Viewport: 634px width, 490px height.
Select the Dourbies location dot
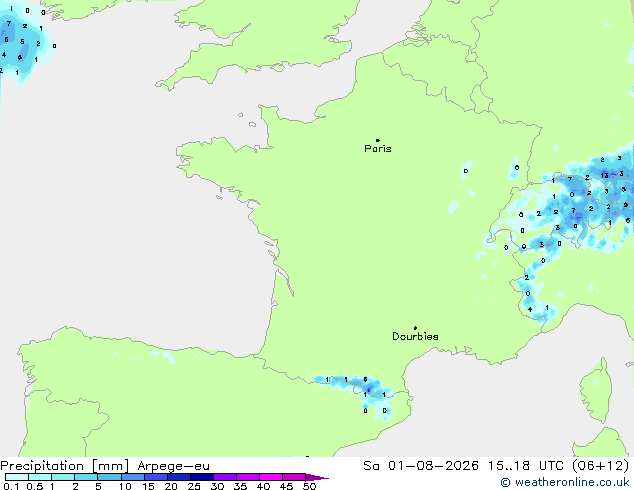pos(415,328)
